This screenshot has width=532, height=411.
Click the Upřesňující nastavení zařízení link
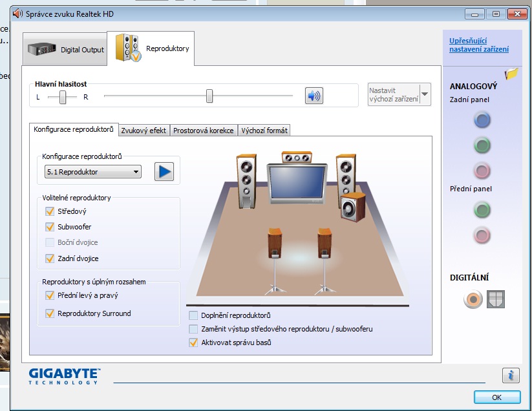click(x=479, y=45)
